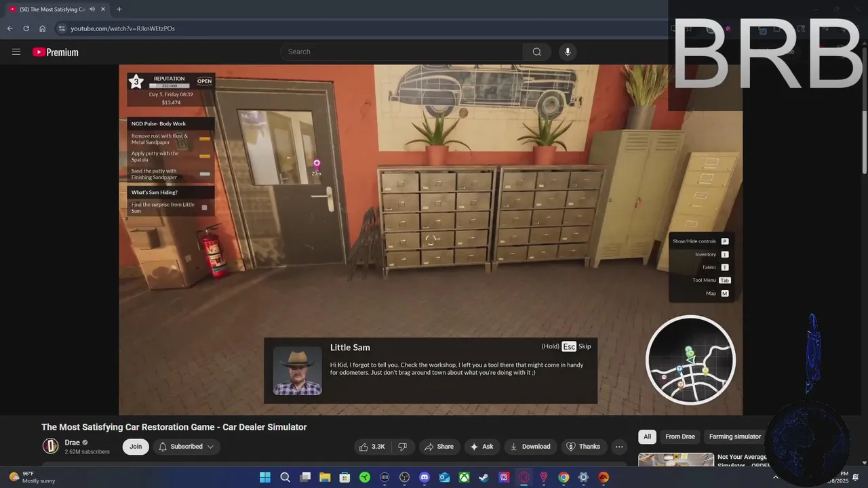The width and height of the screenshot is (868, 488).
Task: Close the YouTube video tab
Action: tap(104, 9)
